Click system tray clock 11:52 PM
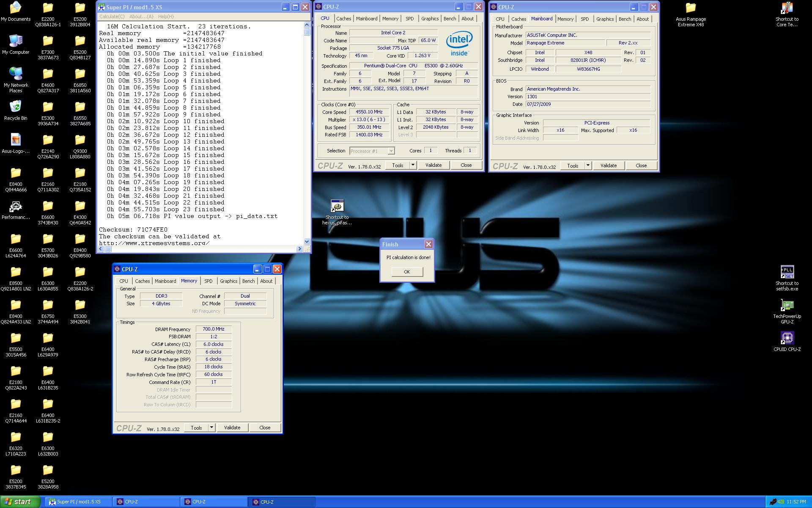This screenshot has height=508, width=812. (x=796, y=502)
